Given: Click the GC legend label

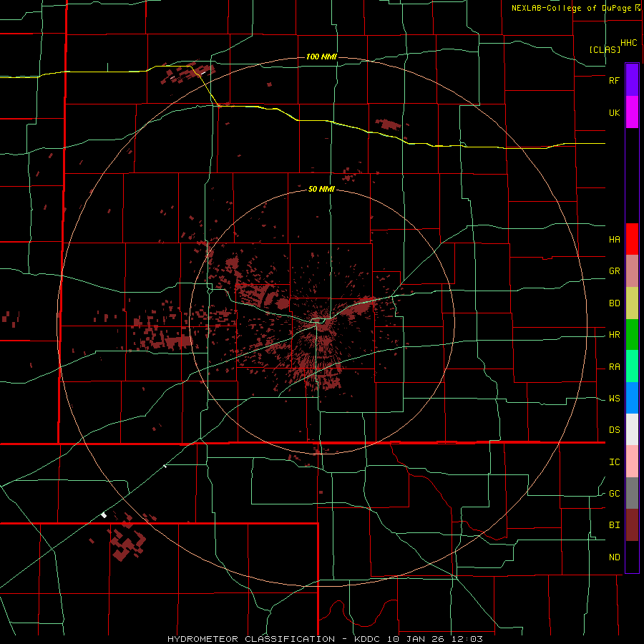Looking at the screenshot, I should [614, 494].
